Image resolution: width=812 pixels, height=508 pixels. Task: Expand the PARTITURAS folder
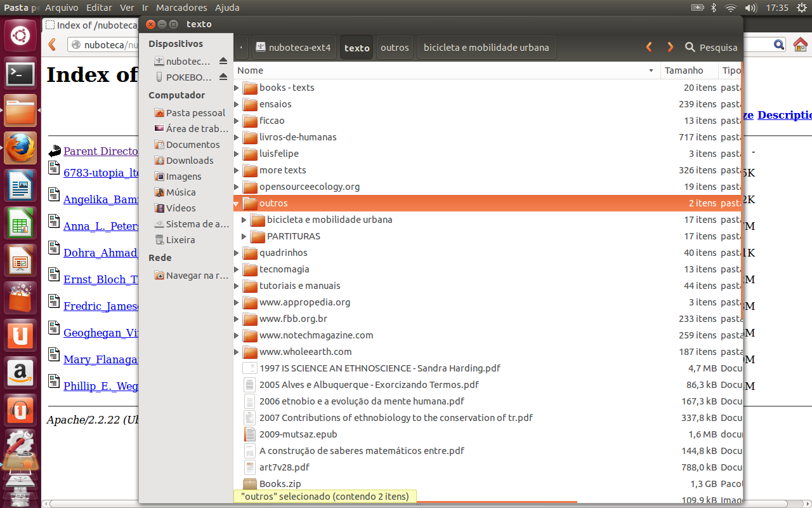point(244,237)
